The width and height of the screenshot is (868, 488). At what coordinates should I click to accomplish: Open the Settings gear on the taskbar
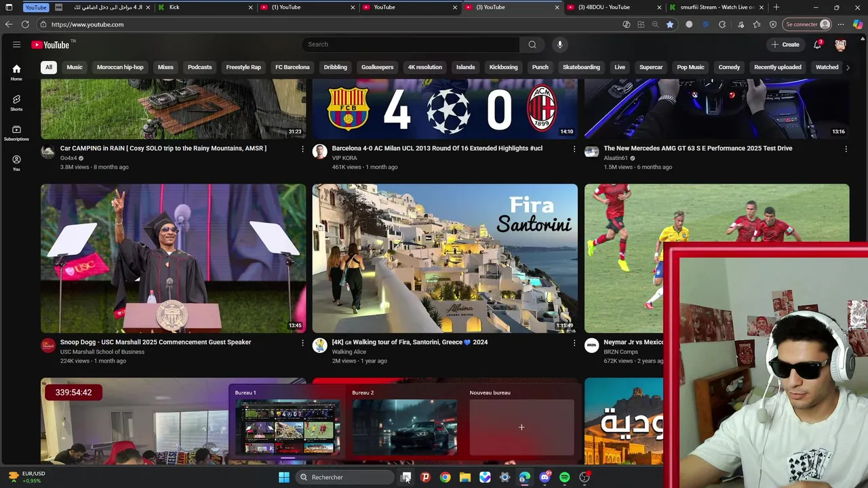pyautogui.click(x=505, y=477)
